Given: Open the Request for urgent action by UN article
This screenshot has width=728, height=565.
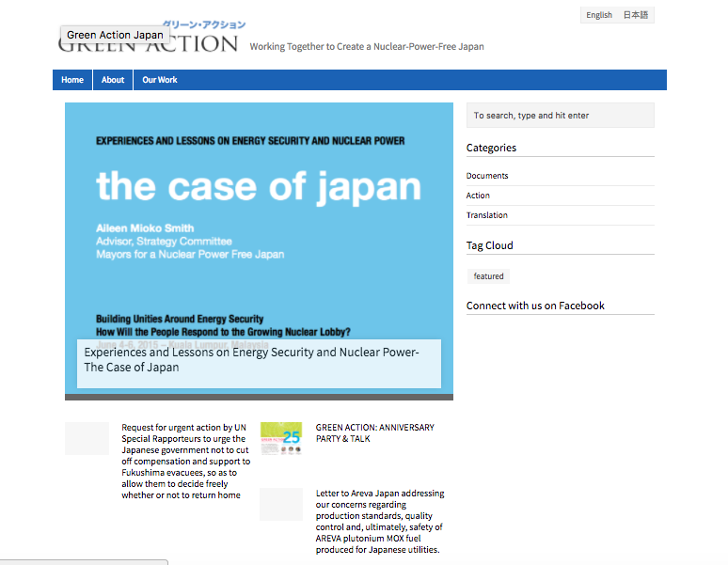Looking at the screenshot, I should click(x=185, y=461).
